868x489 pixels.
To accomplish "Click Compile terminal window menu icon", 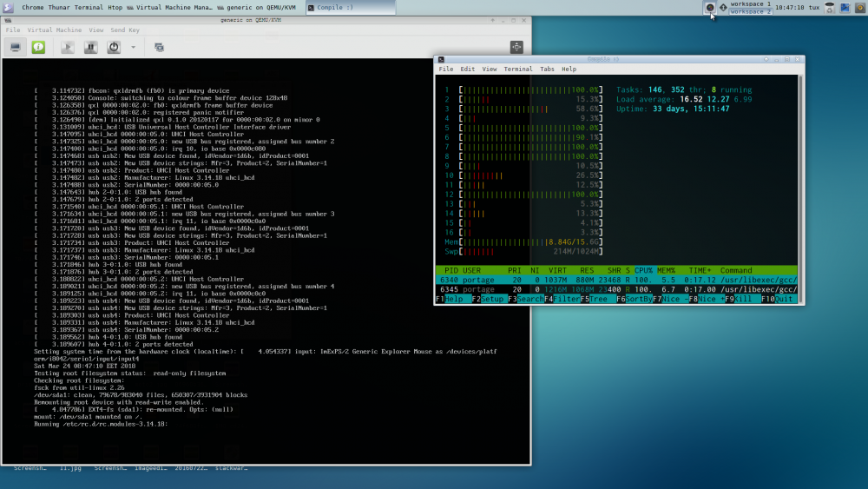I will (x=441, y=59).
